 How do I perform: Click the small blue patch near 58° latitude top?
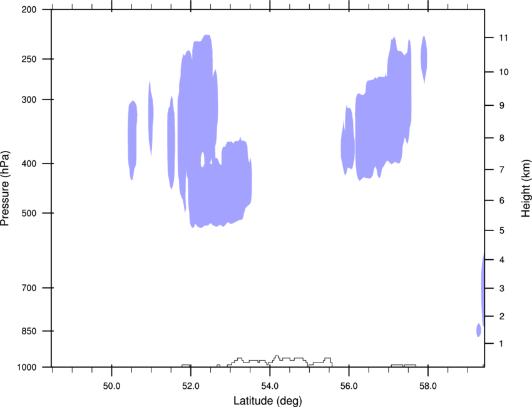coord(424,59)
